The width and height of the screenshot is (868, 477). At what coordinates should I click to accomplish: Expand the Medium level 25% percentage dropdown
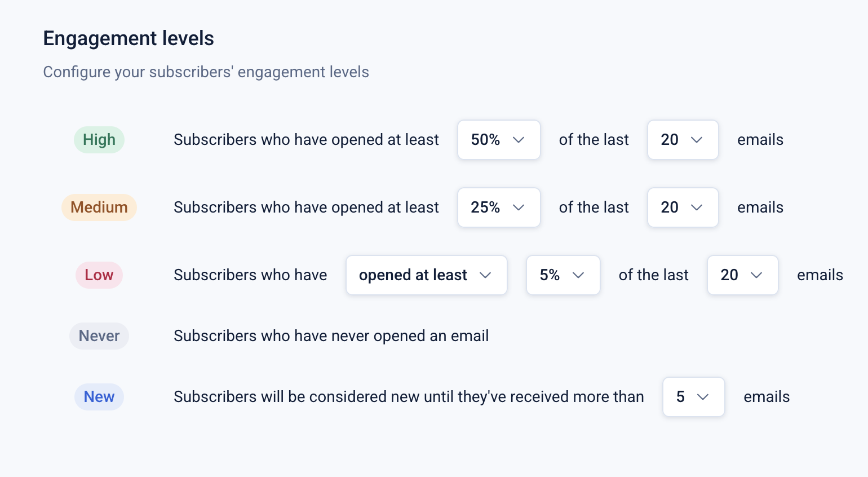click(x=498, y=207)
